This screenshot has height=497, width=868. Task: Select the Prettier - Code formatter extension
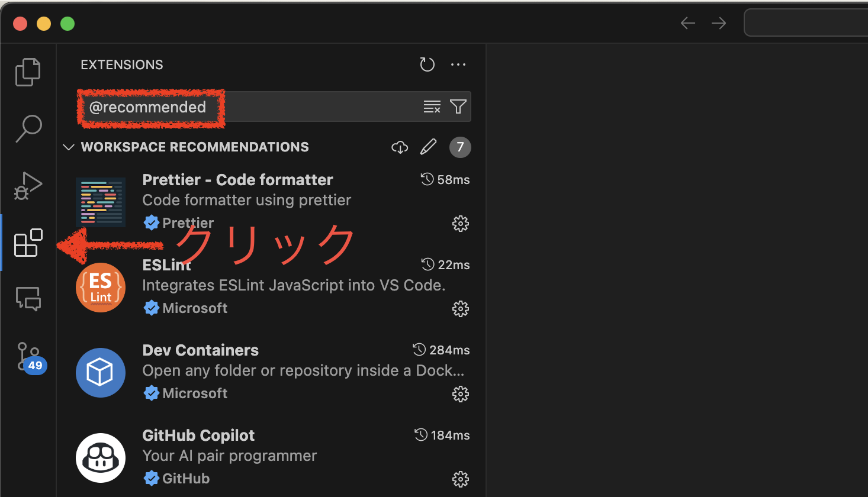pyautogui.click(x=271, y=201)
